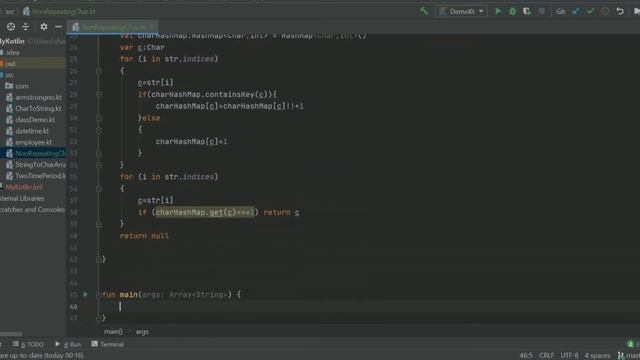
Task: Click the CRLF line separator indicator
Action: 547,356
